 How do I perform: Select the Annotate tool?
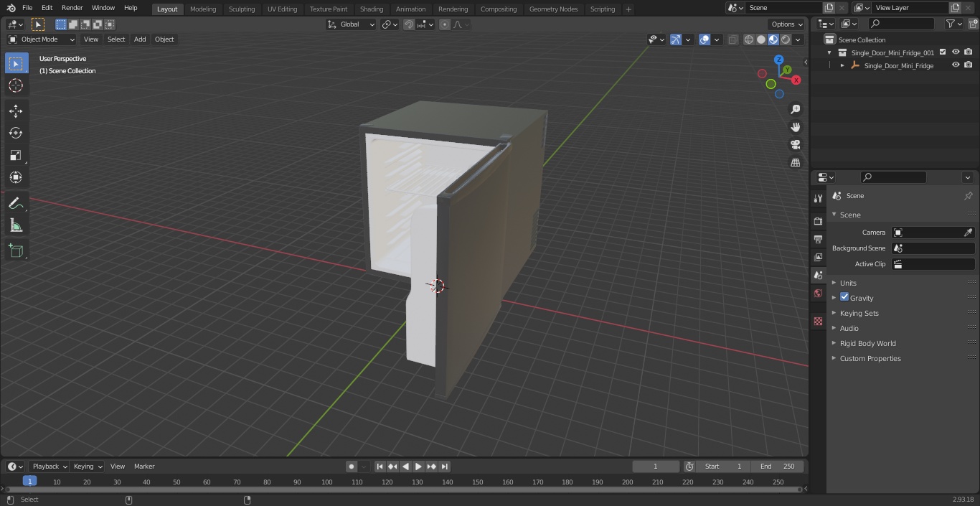[16, 204]
